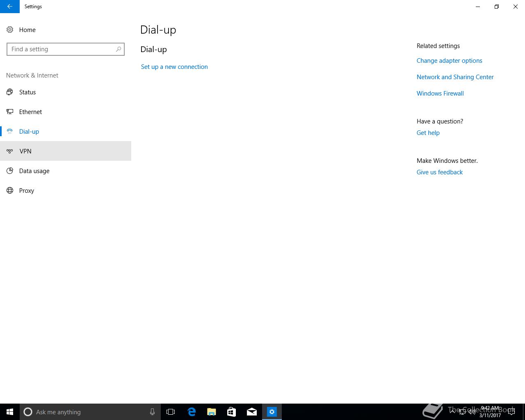Open Microsoft Edge from the taskbar
Viewport: 525px width, 420px height.
click(x=192, y=412)
